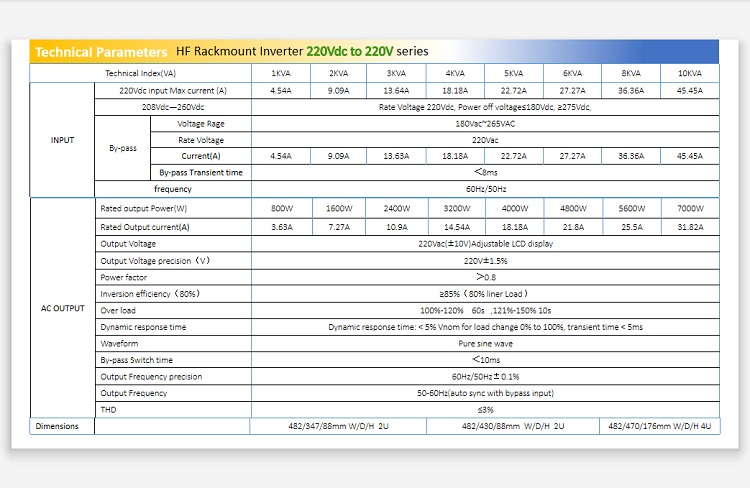Select the 'Technical Index(VA)' header cell
This screenshot has height=488, width=750.
click(141, 73)
